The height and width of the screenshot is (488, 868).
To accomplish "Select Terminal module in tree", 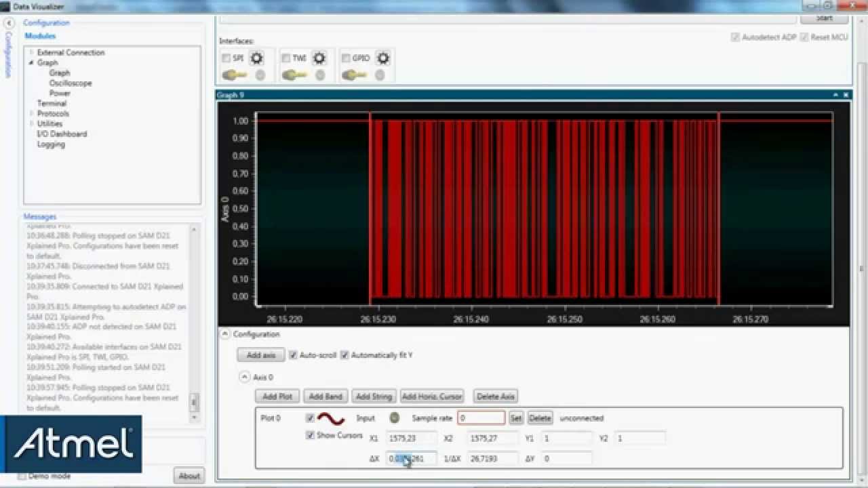I will coord(52,103).
